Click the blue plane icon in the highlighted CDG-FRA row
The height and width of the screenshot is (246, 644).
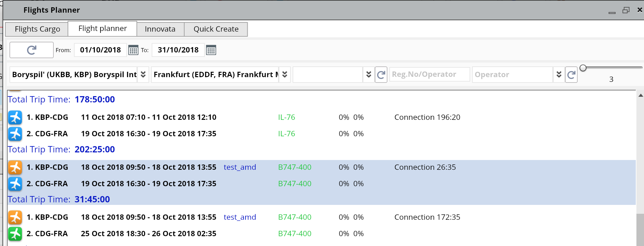[x=15, y=184]
